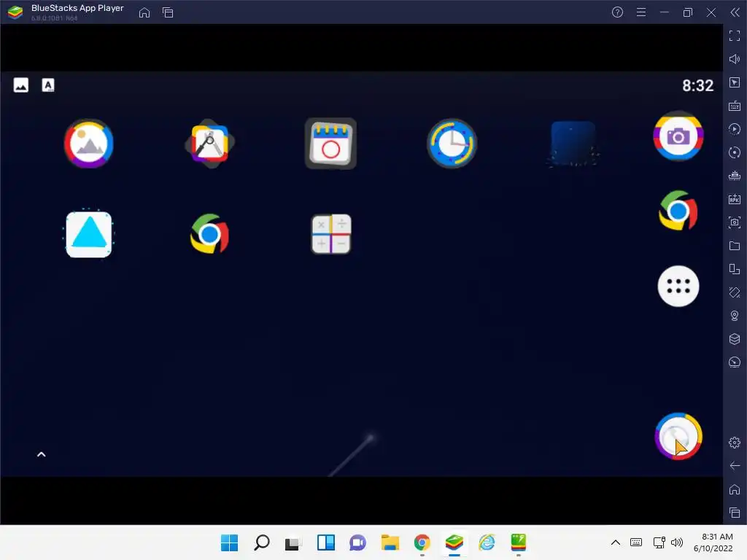Show hidden system tray icons
Screen dimensions: 747x560
click(616, 542)
